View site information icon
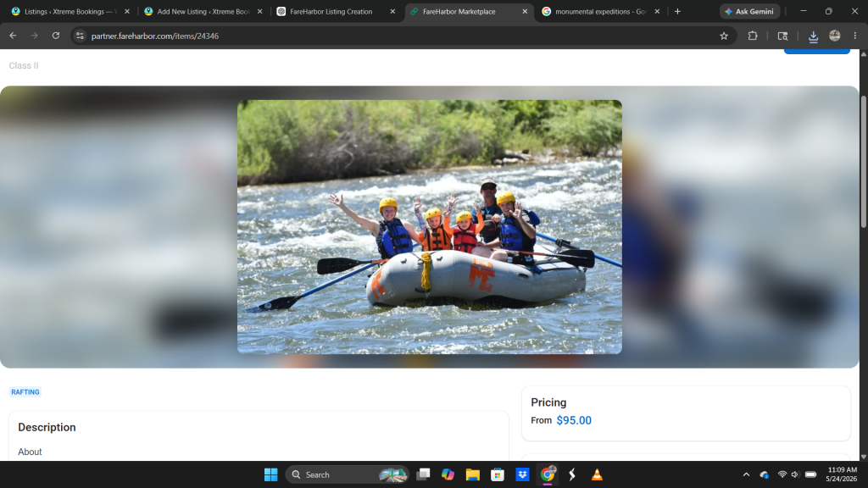 pos(80,36)
